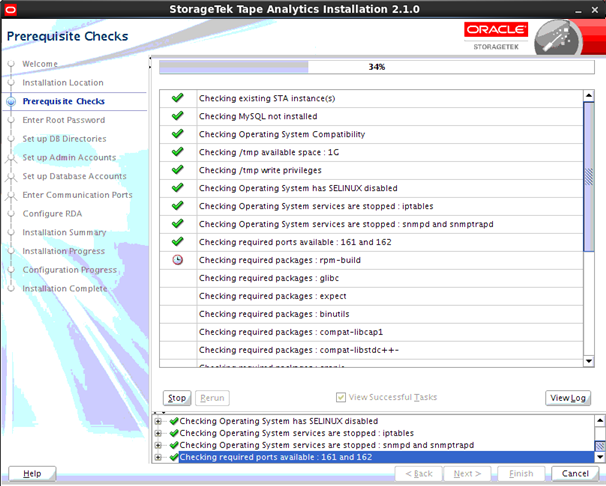
Task: Select Configuration Progress step
Action: click(x=70, y=270)
